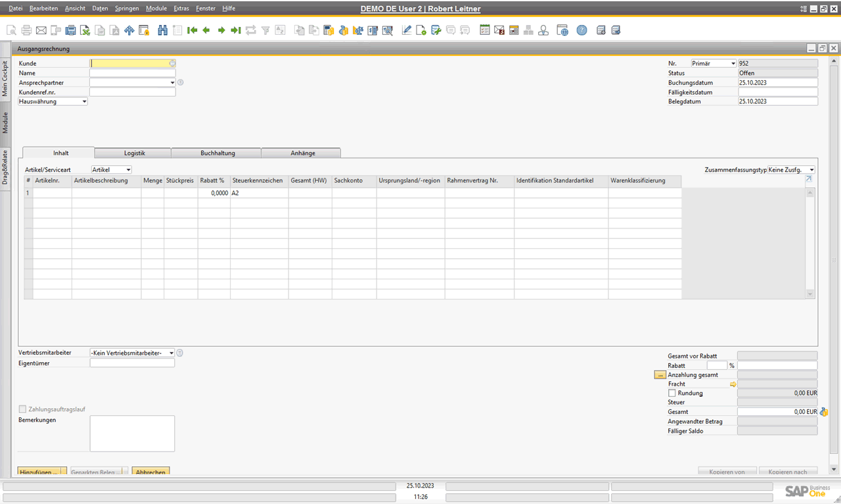Image resolution: width=841 pixels, height=504 pixels.
Task: Open the Datei menu
Action: (15, 9)
